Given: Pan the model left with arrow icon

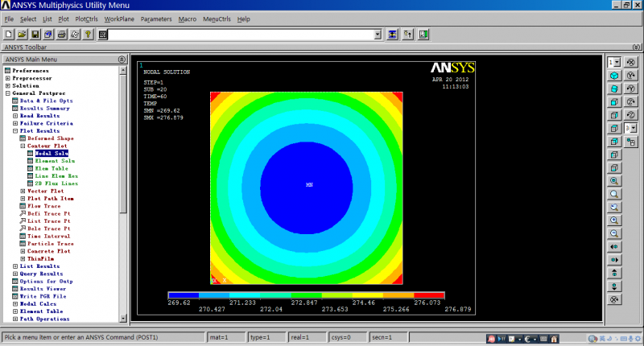Looking at the screenshot, I should tap(614, 246).
